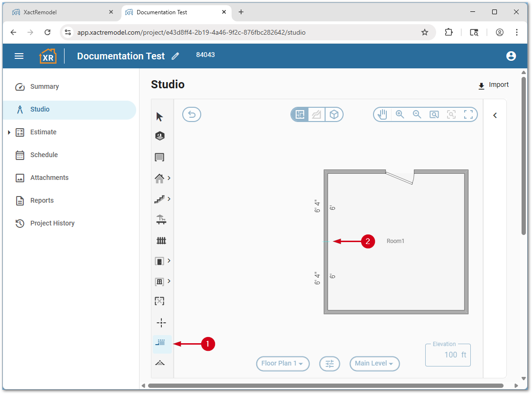Select the arrow pointer tool

point(159,117)
